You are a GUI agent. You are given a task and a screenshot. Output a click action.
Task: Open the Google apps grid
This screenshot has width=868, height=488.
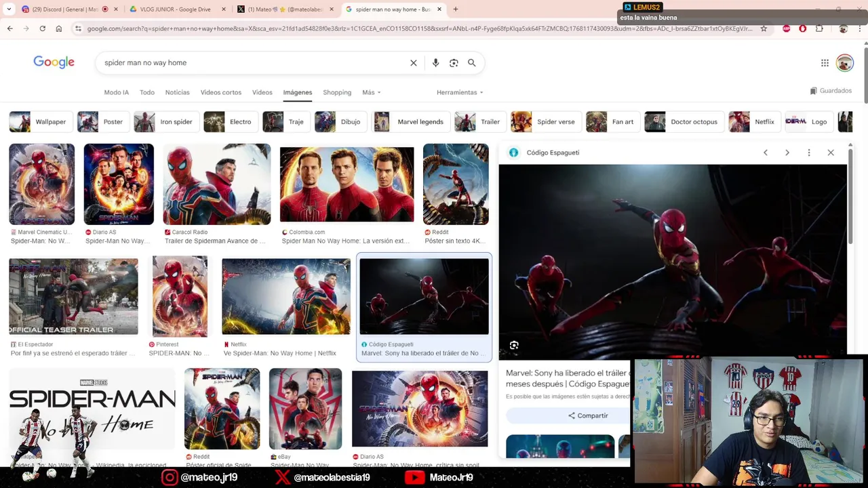pos(825,63)
